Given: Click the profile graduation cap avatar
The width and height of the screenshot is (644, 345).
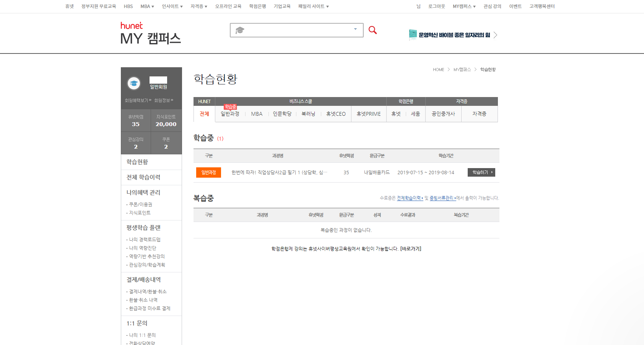Looking at the screenshot, I should point(134,83).
